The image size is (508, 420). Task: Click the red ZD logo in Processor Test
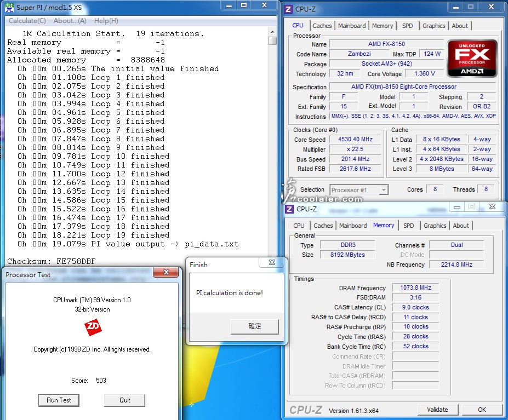pos(93,327)
